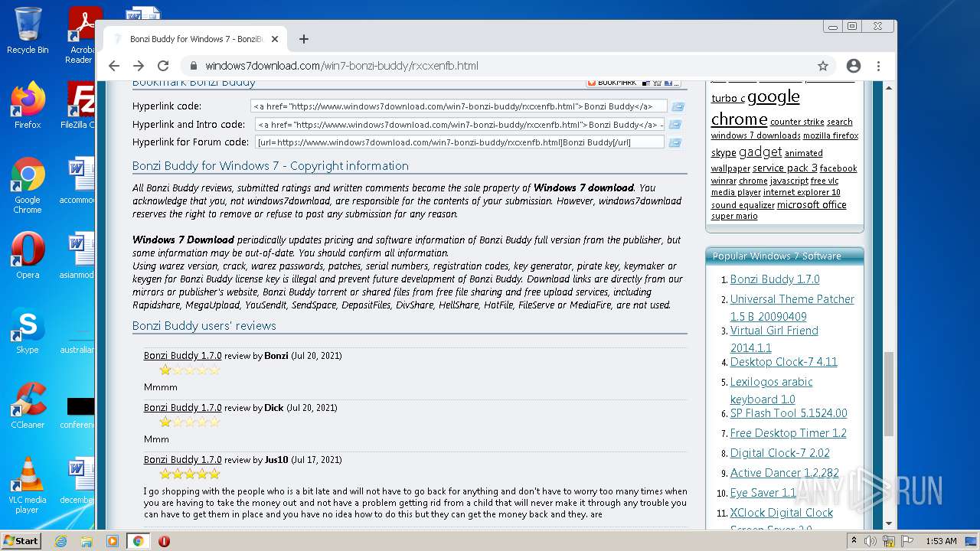Click the gadget tag

760,152
